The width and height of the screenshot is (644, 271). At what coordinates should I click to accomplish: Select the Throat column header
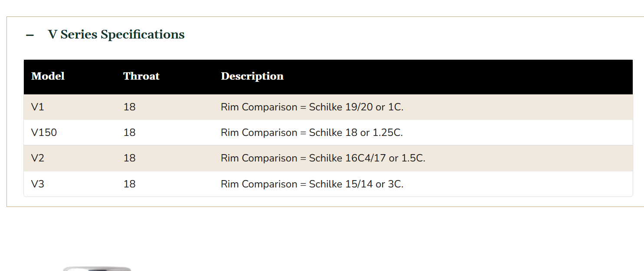141,76
